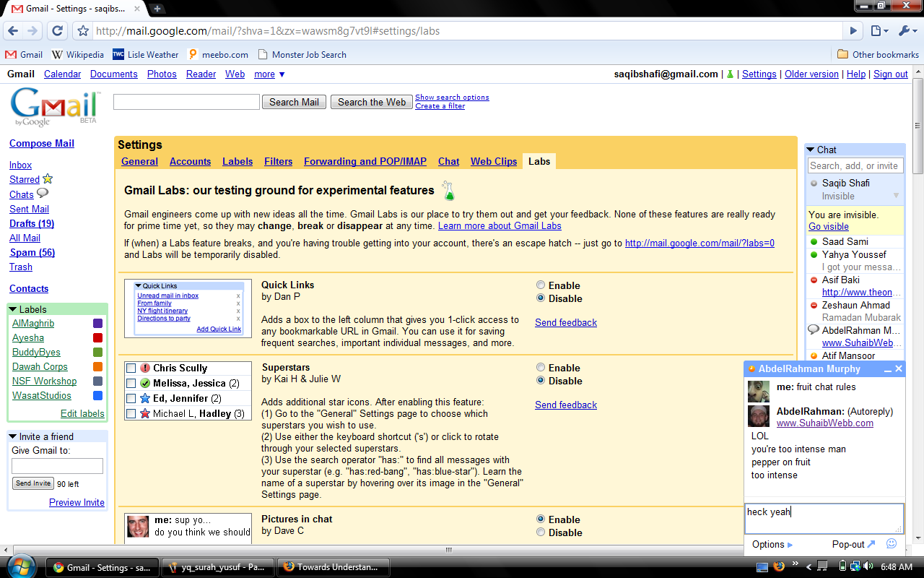The image size is (924, 578).
Task: Open the Other bookmarks folder
Action: coord(878,54)
